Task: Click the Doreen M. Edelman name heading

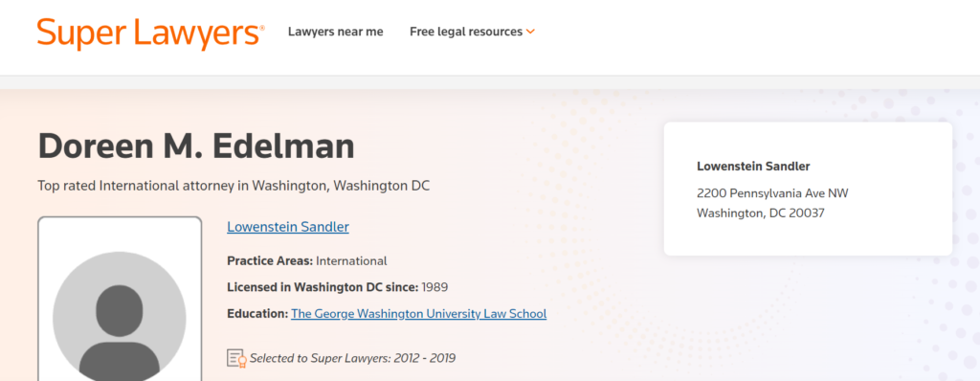Action: pos(196,146)
